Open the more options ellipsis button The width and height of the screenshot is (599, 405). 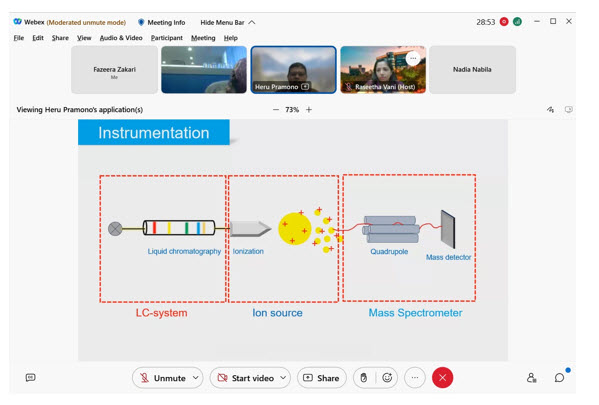click(415, 377)
